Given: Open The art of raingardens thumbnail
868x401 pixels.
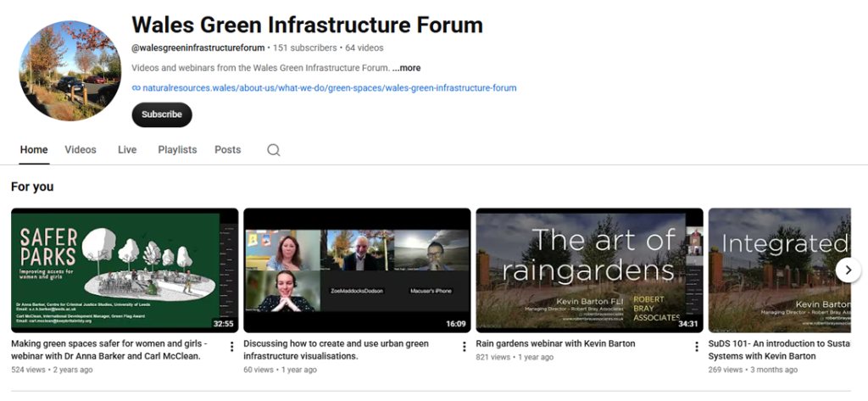Looking at the screenshot, I should 590,270.
